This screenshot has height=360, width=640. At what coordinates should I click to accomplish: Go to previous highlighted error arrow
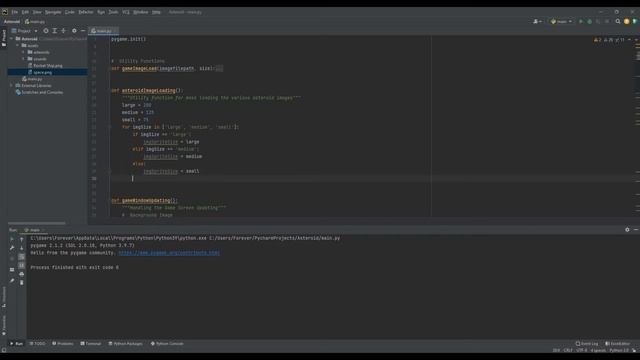(629, 40)
